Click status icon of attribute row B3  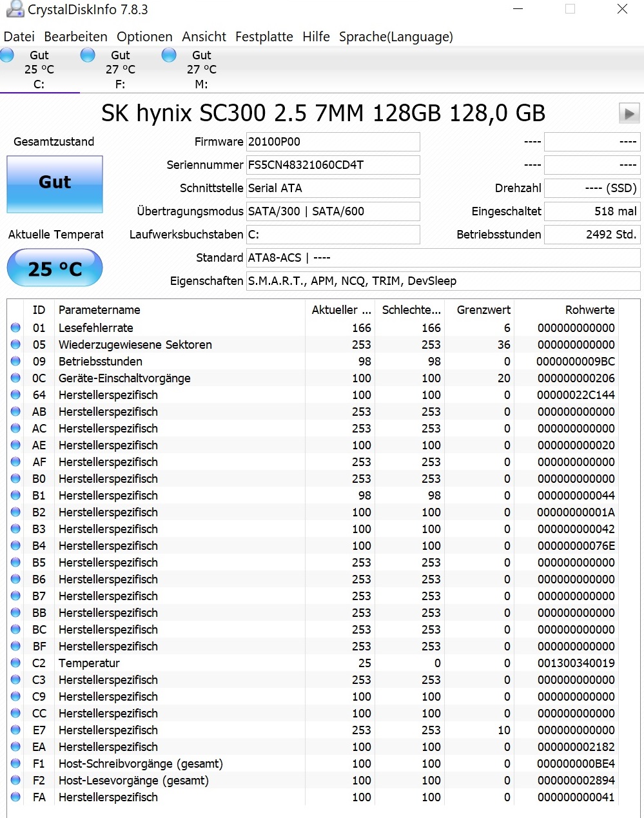[15, 529]
